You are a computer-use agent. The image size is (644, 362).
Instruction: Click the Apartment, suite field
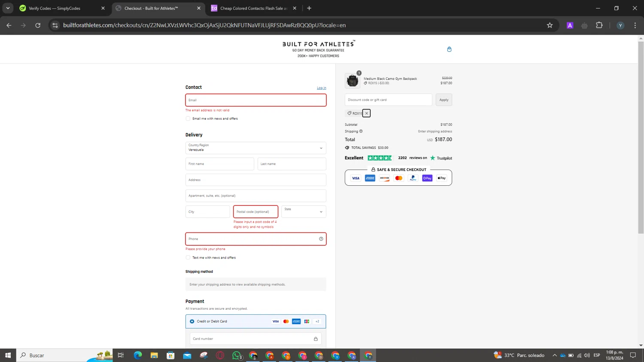click(256, 196)
